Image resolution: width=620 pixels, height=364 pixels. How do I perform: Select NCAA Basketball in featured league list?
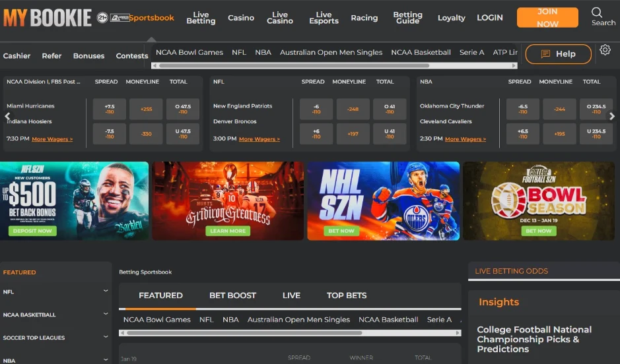pyautogui.click(x=388, y=320)
